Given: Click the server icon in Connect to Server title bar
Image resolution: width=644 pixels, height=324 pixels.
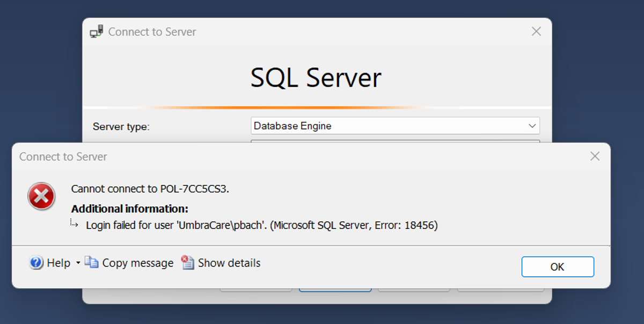Looking at the screenshot, I should 97,31.
